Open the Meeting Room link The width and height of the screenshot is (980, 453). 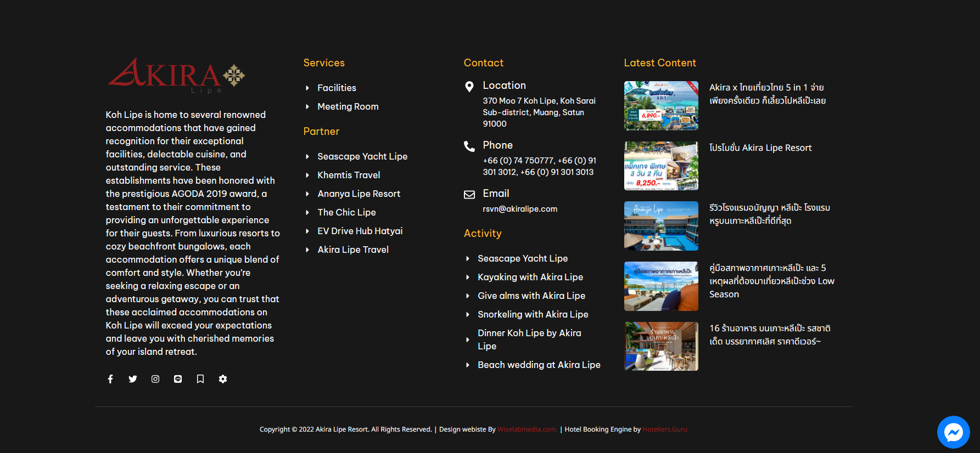point(348,106)
